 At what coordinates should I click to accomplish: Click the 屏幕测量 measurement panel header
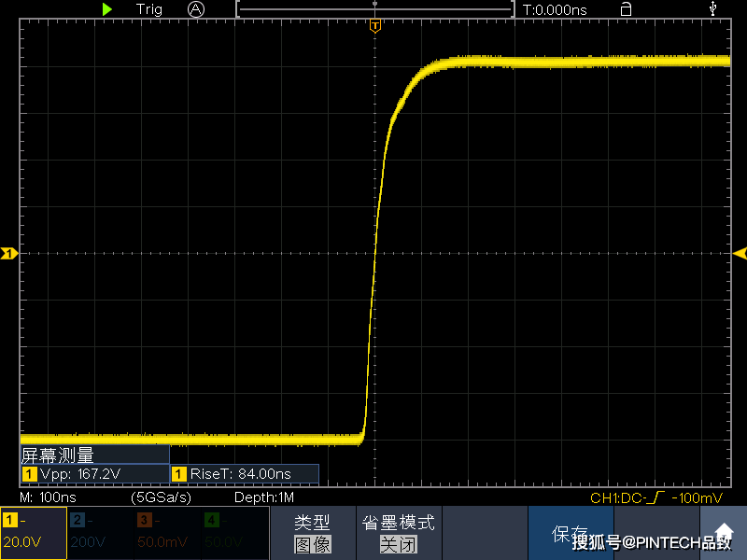pyautogui.click(x=95, y=455)
